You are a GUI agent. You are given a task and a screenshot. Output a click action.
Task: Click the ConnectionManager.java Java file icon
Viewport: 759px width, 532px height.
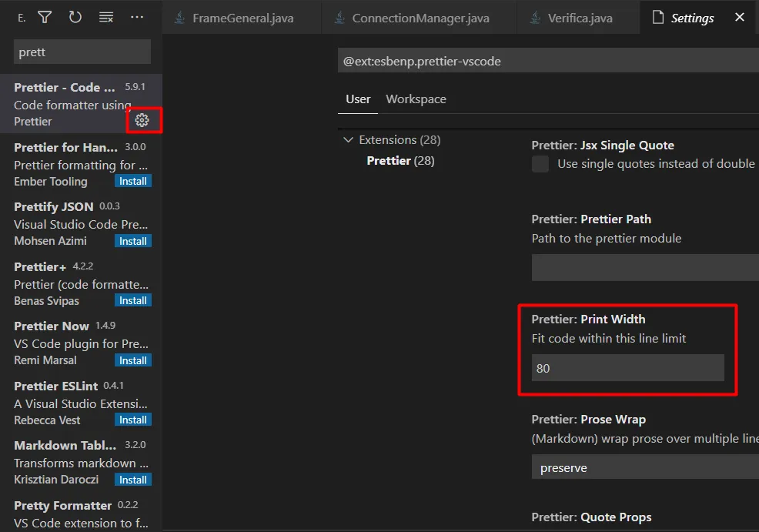(x=339, y=18)
